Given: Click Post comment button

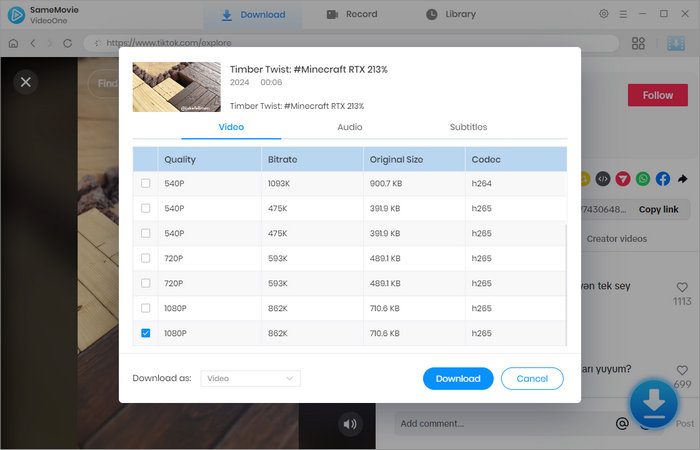Looking at the screenshot, I should pos(685,424).
